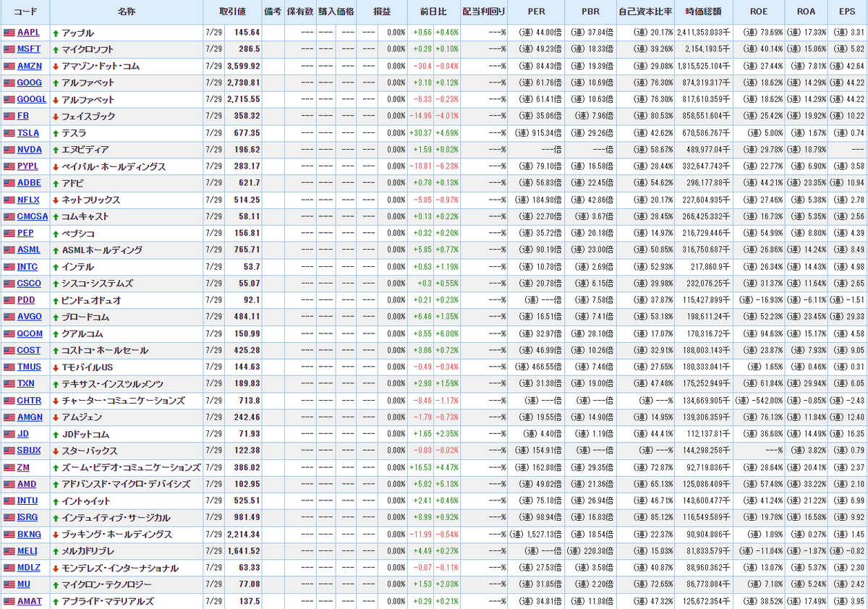Sort by the EPS column header
Image resolution: width=868 pixels, height=609 pixels.
click(x=846, y=12)
